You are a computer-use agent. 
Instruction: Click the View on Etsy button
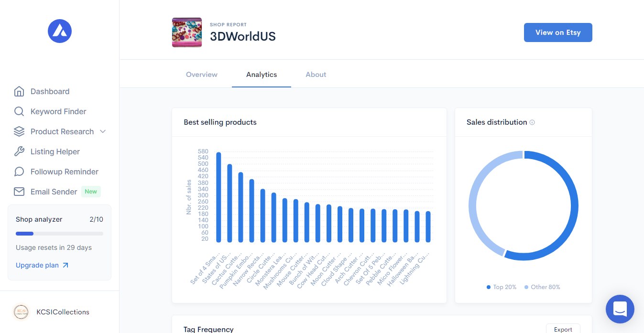coord(558,32)
